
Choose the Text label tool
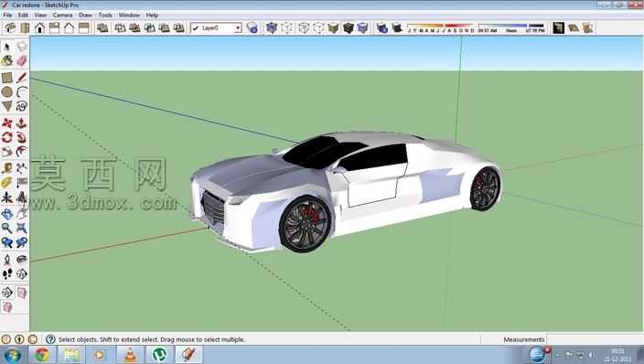click(22, 182)
